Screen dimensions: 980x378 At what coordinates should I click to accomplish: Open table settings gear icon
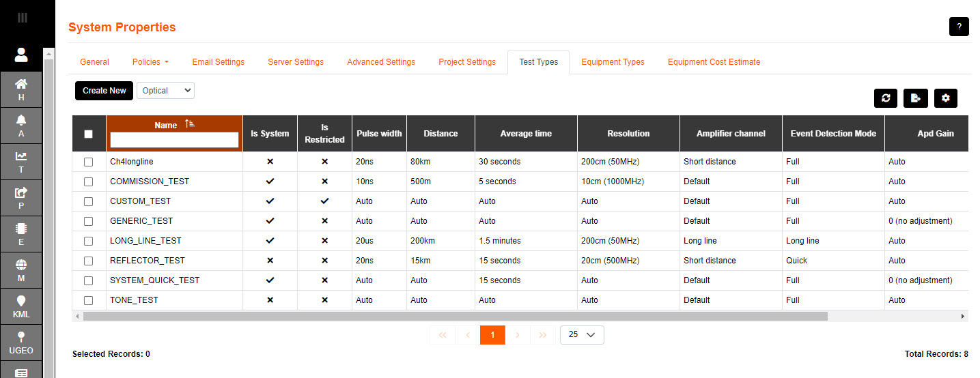(945, 98)
